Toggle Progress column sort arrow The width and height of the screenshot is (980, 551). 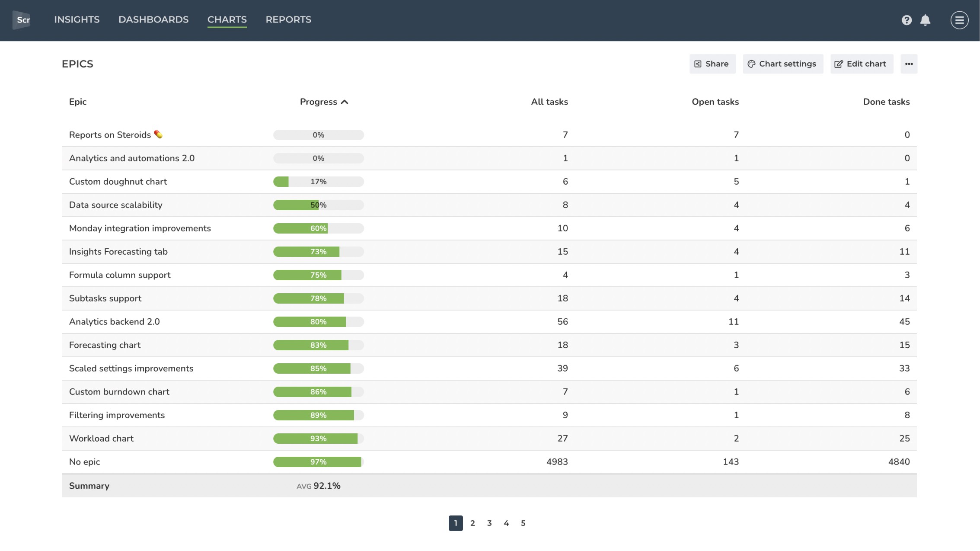click(345, 102)
